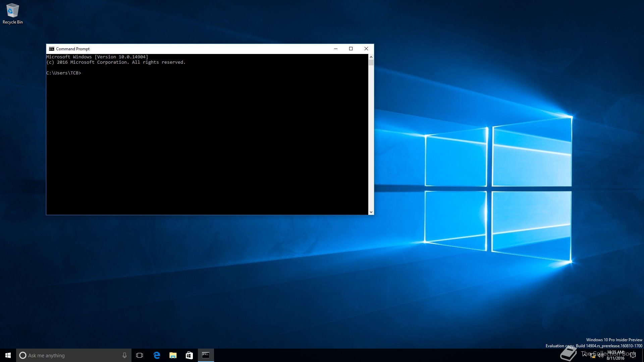The image size is (644, 362).
Task: Click the Command Prompt scrollbar thumb
Action: click(371, 63)
